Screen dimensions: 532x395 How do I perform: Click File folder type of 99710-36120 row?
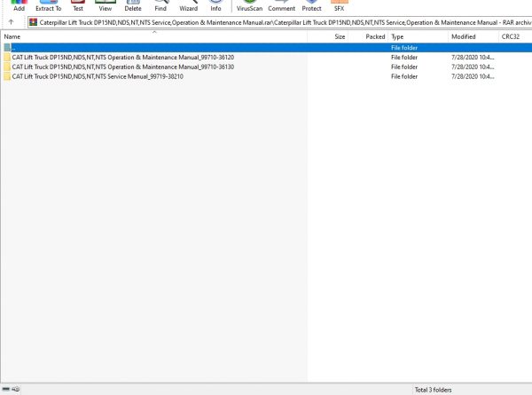pyautogui.click(x=404, y=58)
